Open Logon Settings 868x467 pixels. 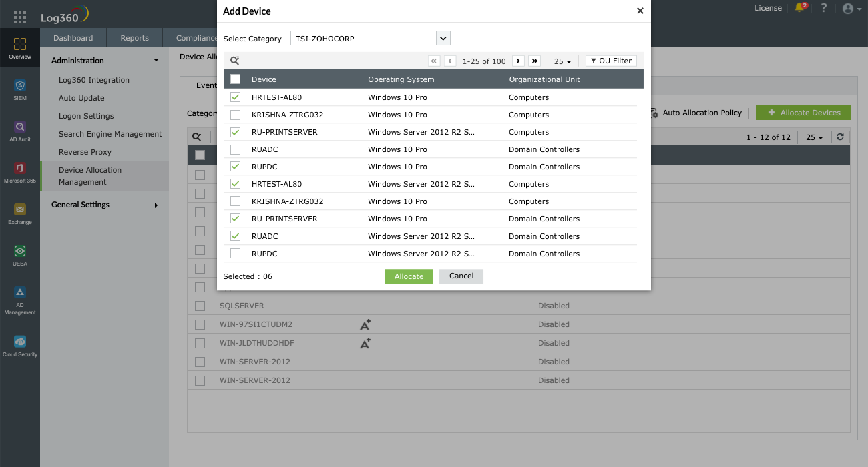click(86, 116)
